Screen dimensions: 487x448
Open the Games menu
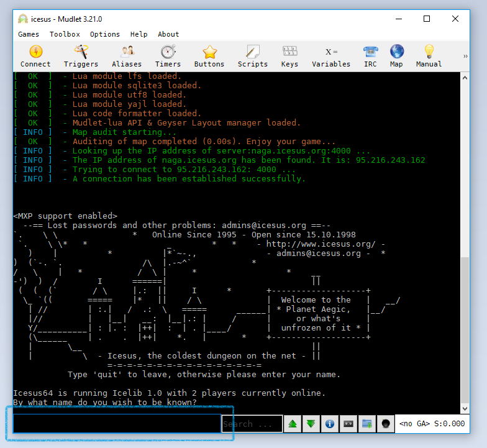click(29, 34)
